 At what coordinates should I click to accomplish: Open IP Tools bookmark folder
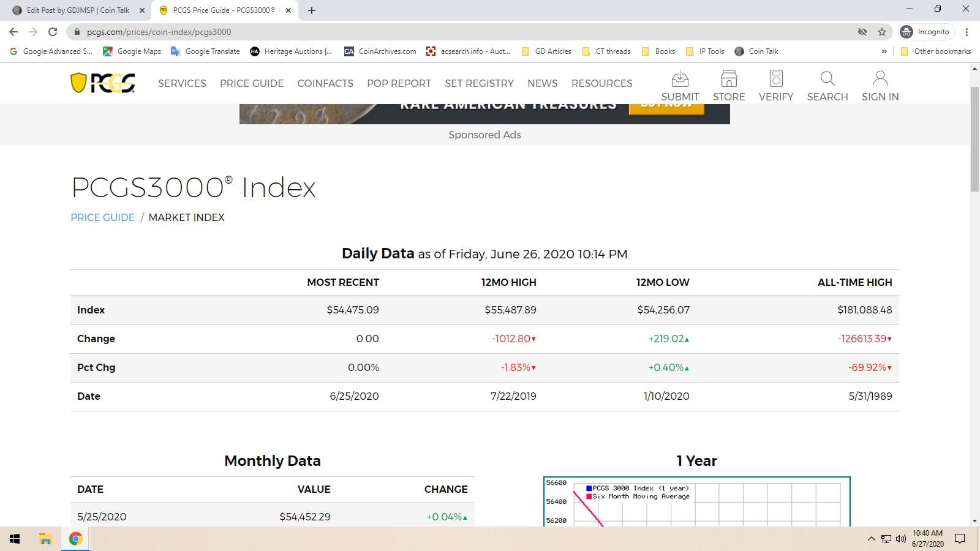tap(705, 51)
